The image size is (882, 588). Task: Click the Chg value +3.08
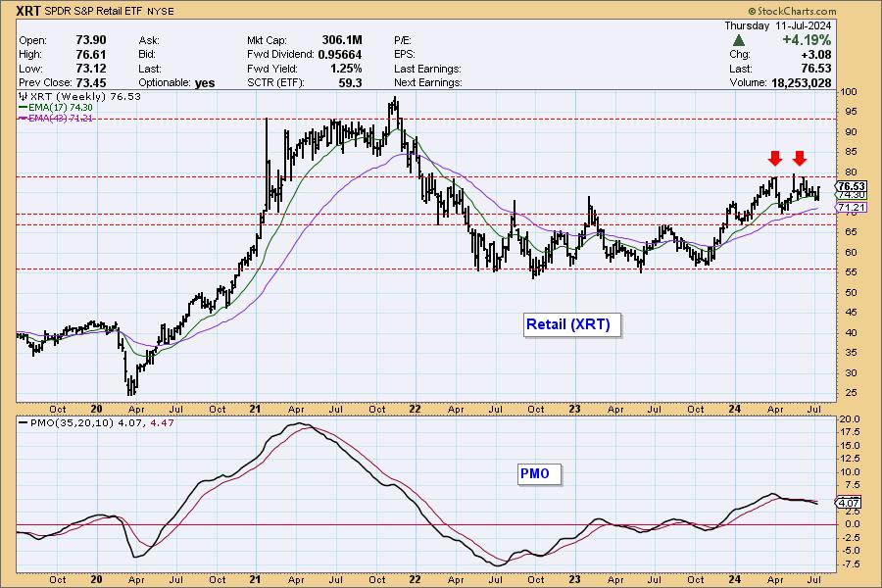815,55
